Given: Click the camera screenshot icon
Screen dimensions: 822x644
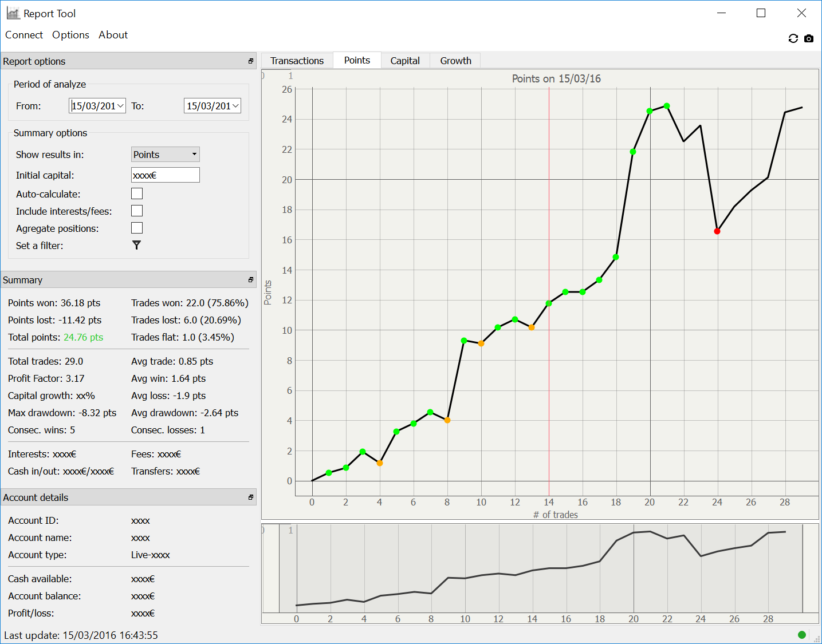Looking at the screenshot, I should [809, 38].
